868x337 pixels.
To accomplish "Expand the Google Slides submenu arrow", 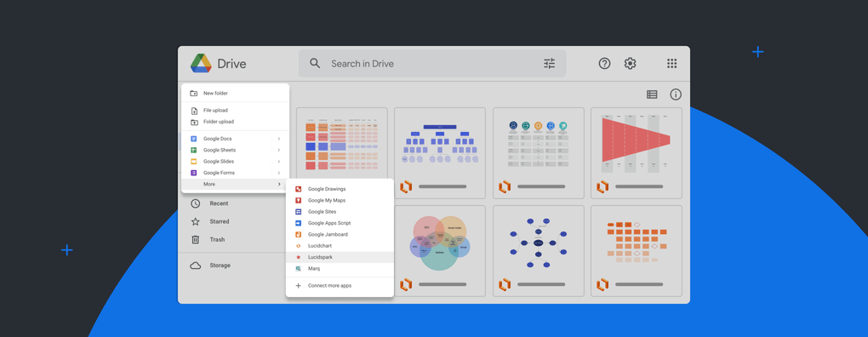I will pyautogui.click(x=279, y=162).
